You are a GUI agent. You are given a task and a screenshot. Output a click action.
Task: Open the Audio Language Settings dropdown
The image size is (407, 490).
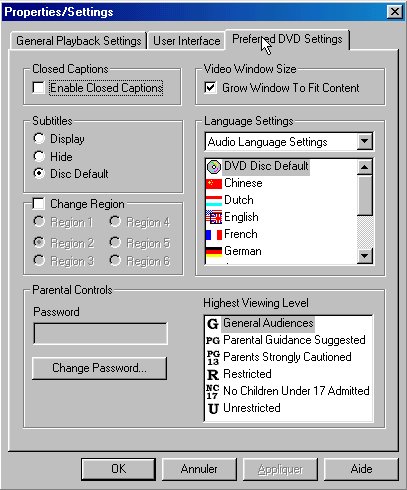click(x=365, y=142)
